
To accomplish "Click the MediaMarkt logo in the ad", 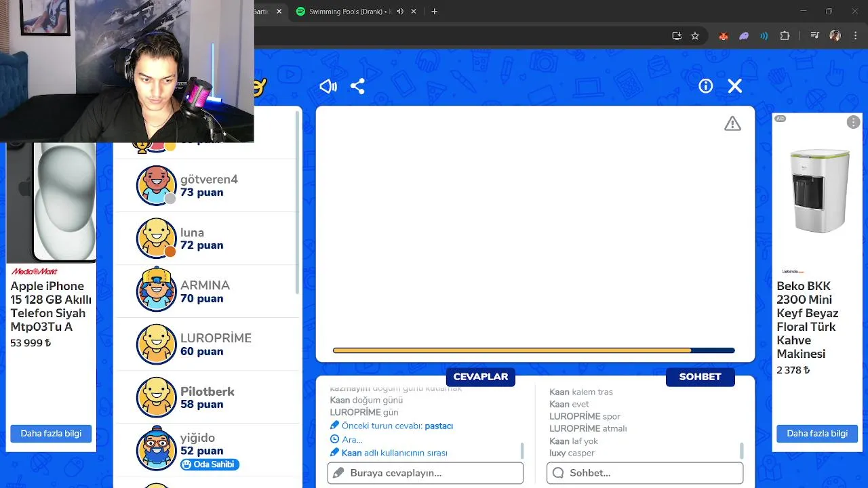I will (x=34, y=271).
